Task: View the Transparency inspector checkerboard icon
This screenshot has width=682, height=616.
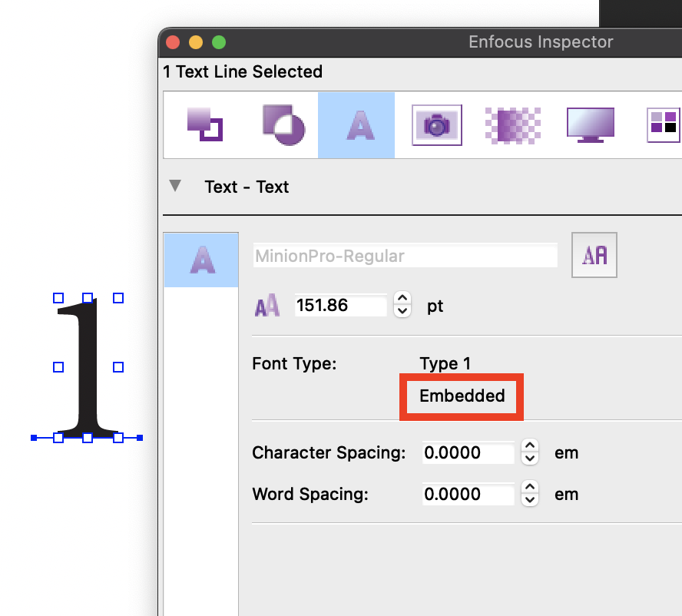Action: click(513, 124)
